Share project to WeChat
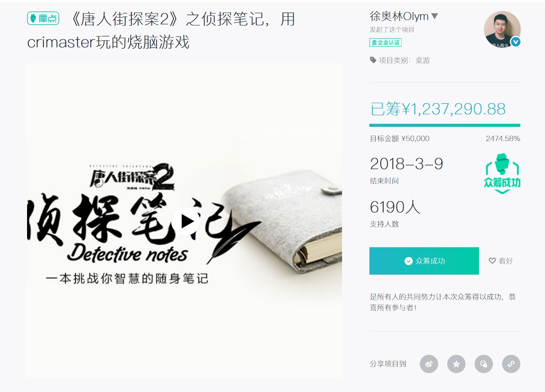This screenshot has height=392, width=545. pyautogui.click(x=484, y=364)
